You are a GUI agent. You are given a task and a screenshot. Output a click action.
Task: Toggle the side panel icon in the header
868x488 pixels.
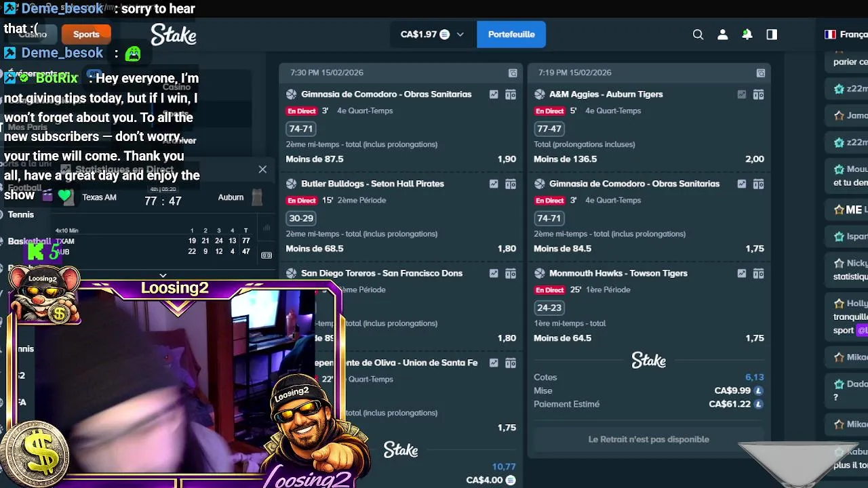(x=772, y=35)
